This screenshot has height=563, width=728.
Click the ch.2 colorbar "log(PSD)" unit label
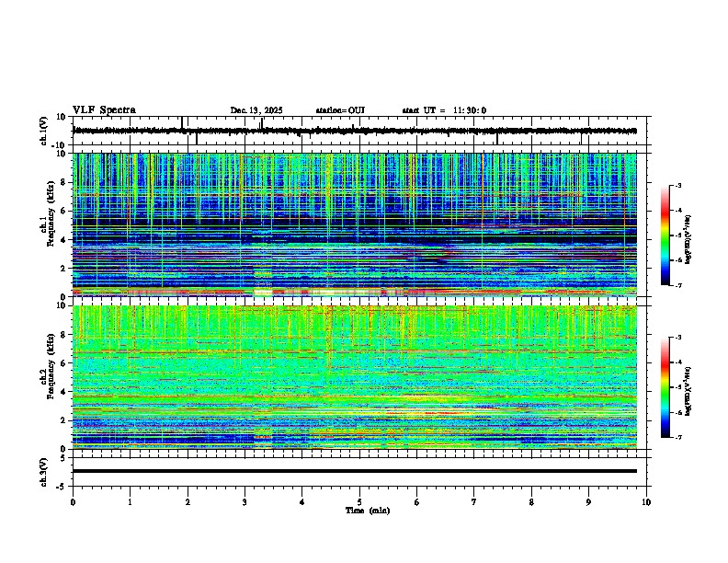pos(688,392)
